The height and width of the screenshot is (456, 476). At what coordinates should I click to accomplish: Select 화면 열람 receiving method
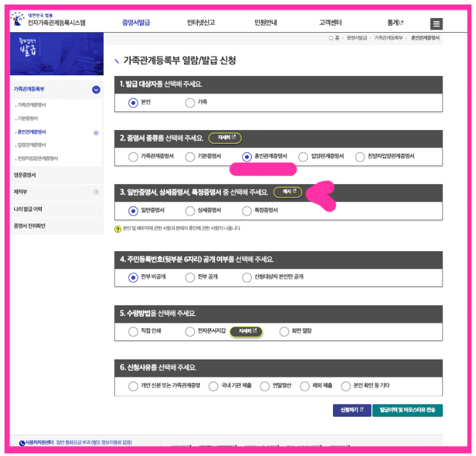[x=284, y=332]
